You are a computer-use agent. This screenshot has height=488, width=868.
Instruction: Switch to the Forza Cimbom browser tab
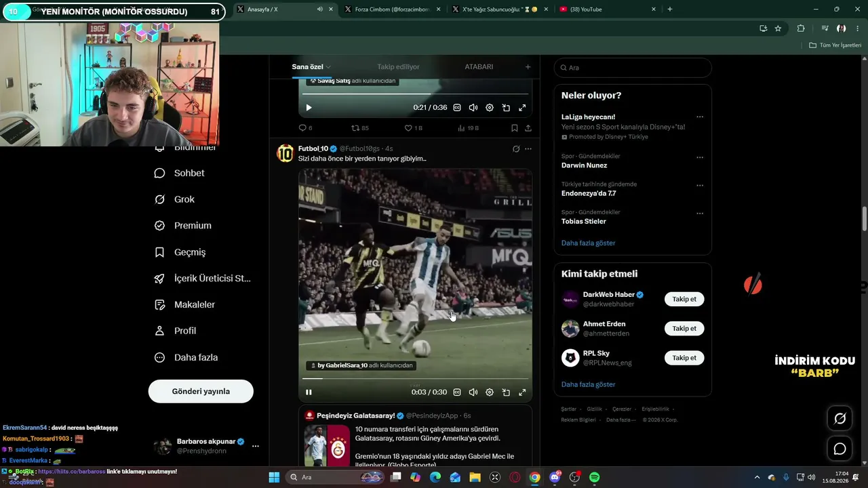tap(393, 9)
